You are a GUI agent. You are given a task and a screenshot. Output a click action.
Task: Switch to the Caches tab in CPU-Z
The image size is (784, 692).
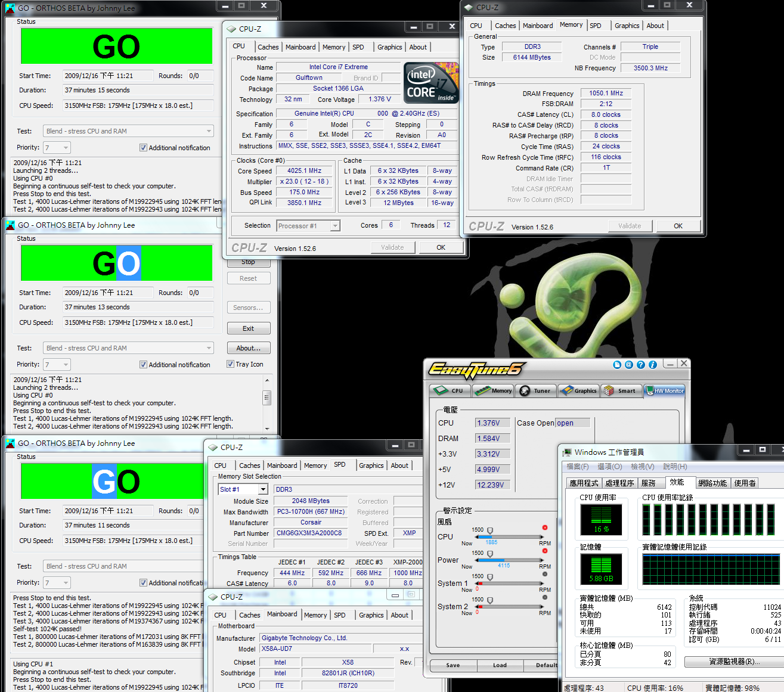point(268,47)
